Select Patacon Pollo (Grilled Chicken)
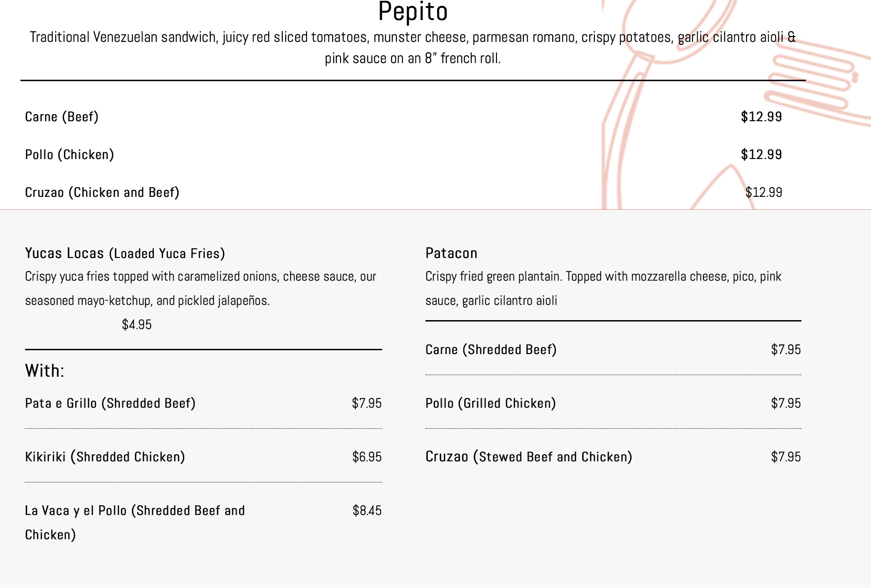Image resolution: width=871 pixels, height=588 pixels. (490, 403)
